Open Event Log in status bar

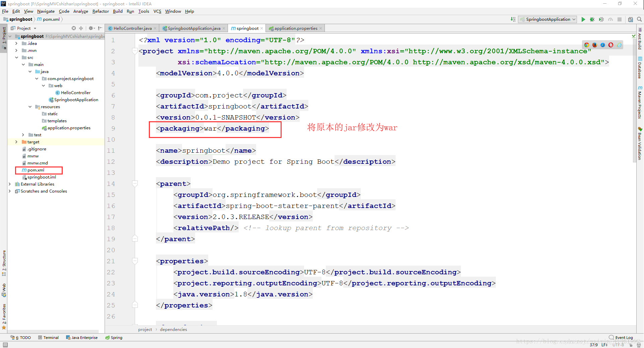pyautogui.click(x=621, y=338)
